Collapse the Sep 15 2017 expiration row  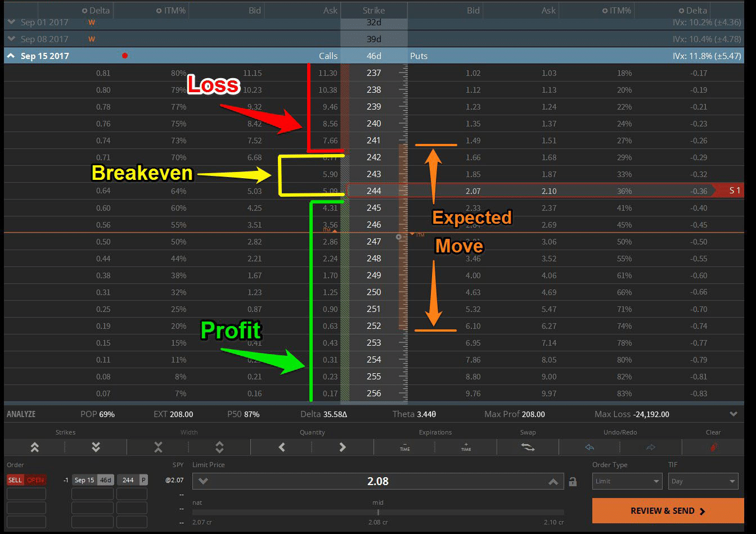(x=10, y=56)
